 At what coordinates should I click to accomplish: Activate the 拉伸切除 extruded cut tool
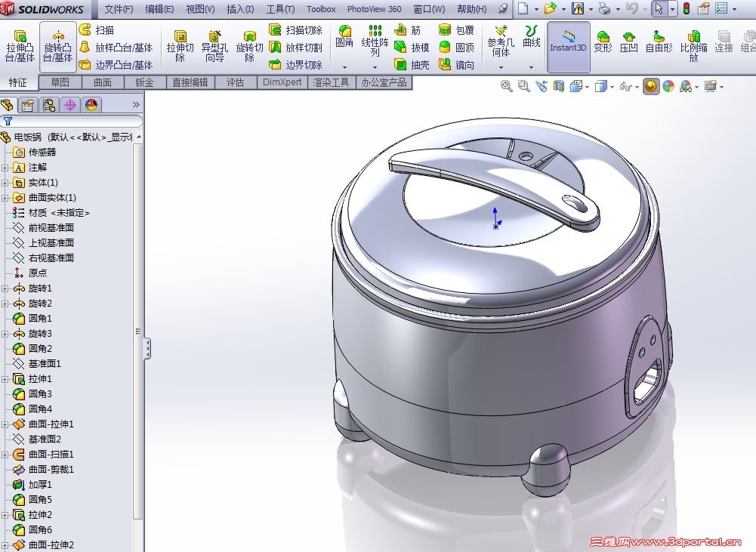click(180, 46)
